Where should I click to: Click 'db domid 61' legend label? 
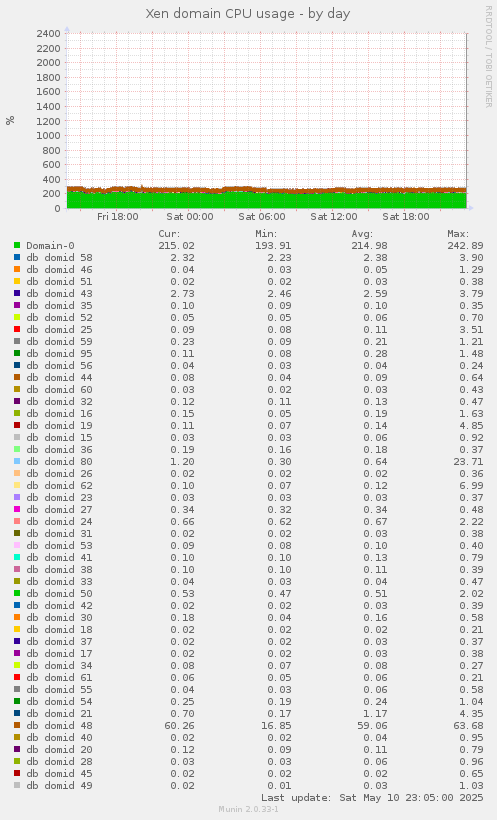click(59, 678)
